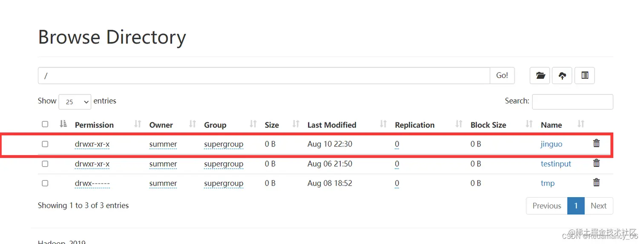This screenshot has width=644, height=244.
Task: Click the cut and paste list icon
Action: pos(584,75)
